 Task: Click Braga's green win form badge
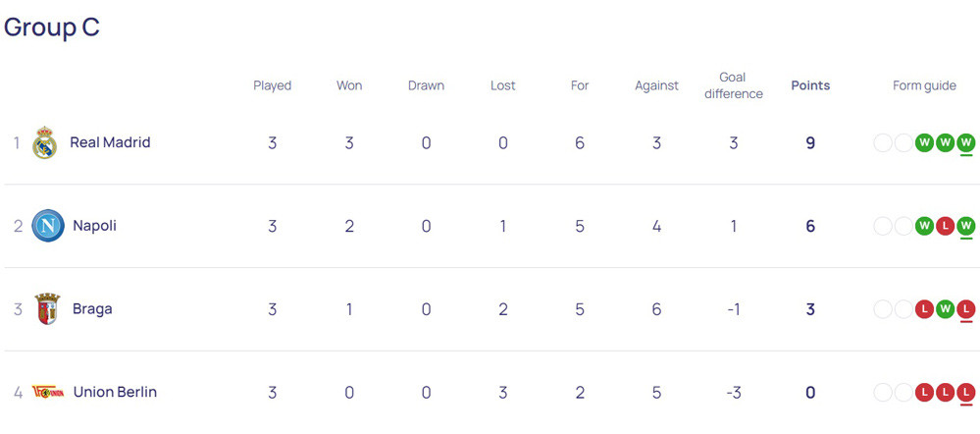pos(945,310)
